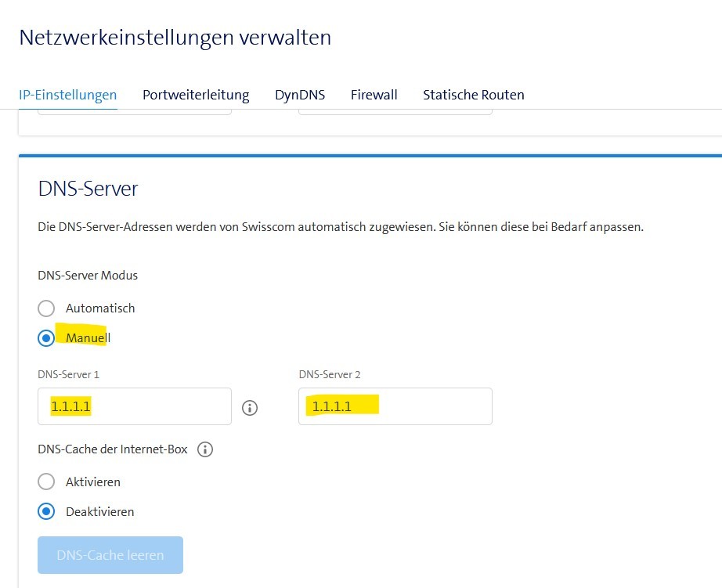722x588 pixels.
Task: Switch to the Portweiterleitung tab
Action: (x=196, y=95)
